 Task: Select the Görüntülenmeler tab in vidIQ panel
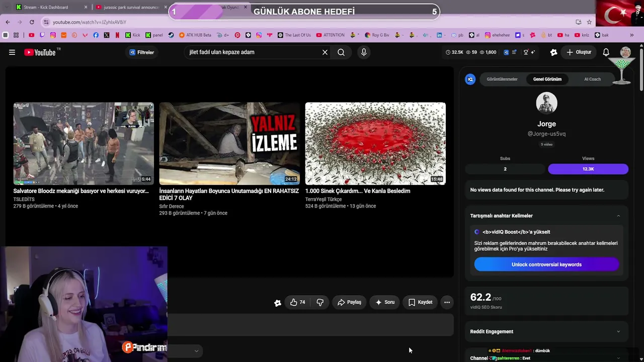(x=502, y=79)
